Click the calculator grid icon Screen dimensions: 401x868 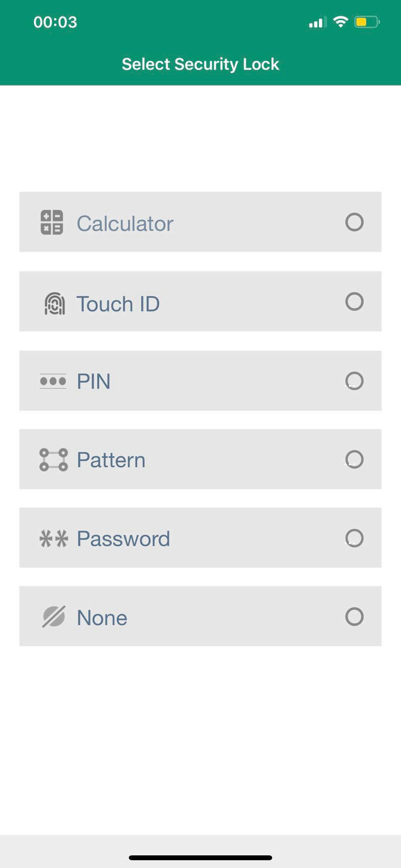point(52,222)
